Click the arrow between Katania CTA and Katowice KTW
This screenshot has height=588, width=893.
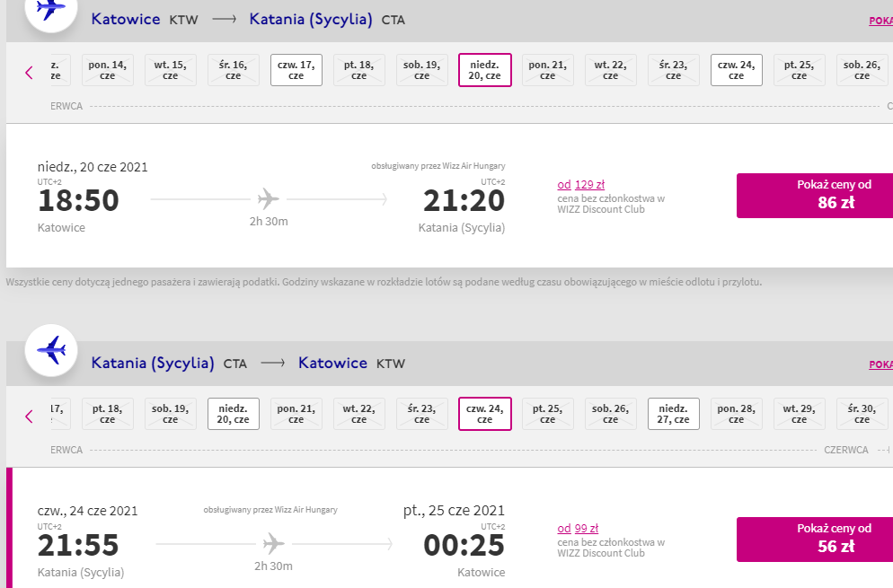[273, 364]
